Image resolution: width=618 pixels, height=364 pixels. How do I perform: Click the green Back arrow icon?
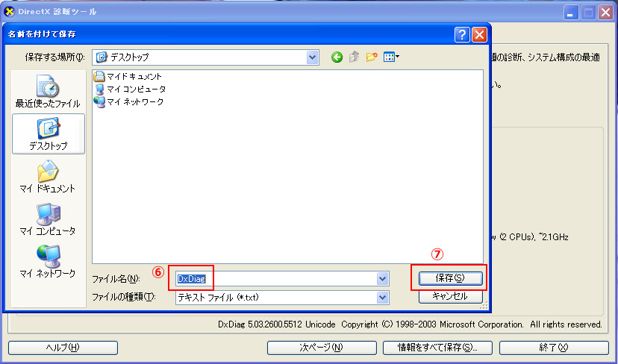[x=337, y=57]
